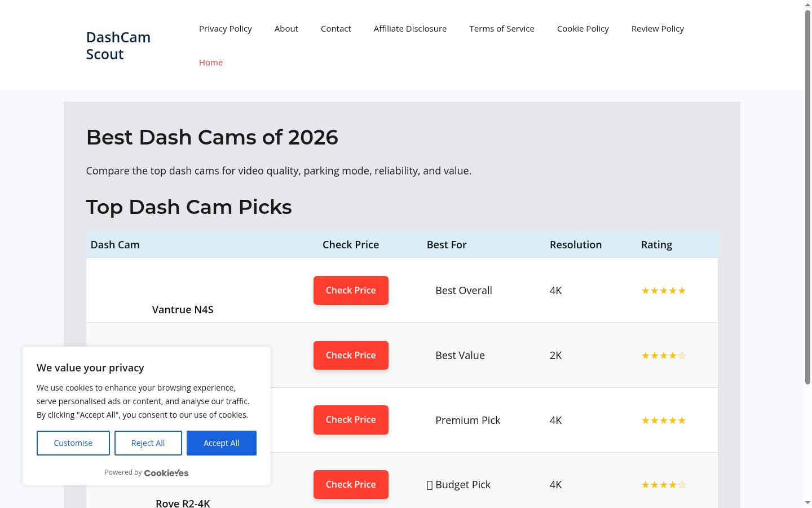
Task: Click the Vantrue N4S product name
Action: point(183,309)
